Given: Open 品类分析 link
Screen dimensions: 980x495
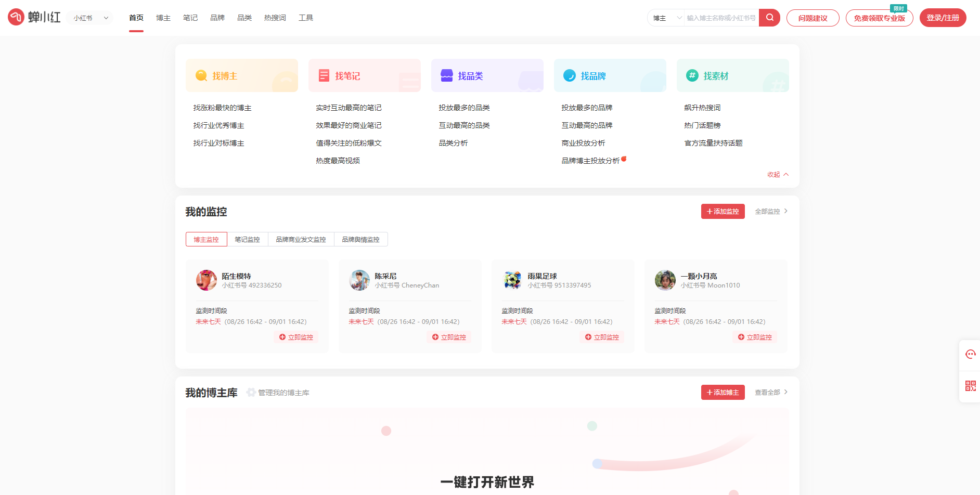Looking at the screenshot, I should pos(453,143).
